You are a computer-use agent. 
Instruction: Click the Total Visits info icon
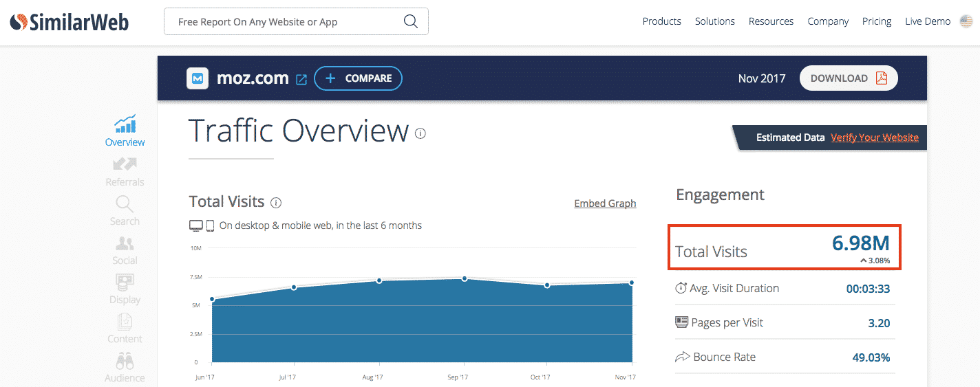(276, 203)
